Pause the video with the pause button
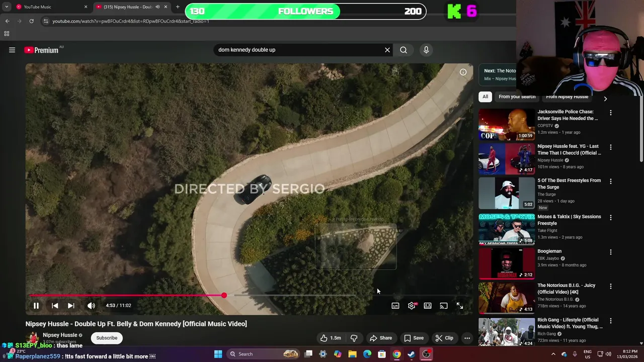644x362 pixels. 36,306
